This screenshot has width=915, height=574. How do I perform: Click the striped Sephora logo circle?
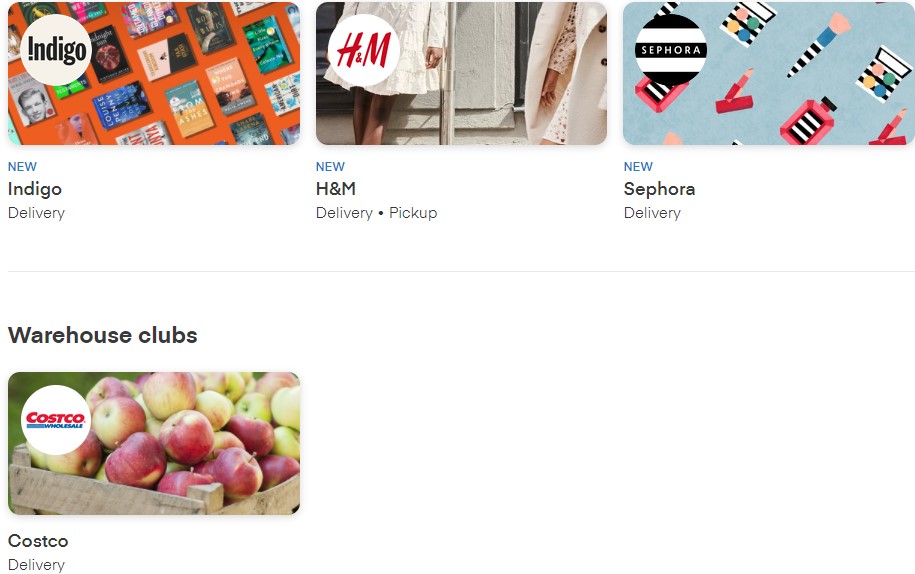pos(670,50)
